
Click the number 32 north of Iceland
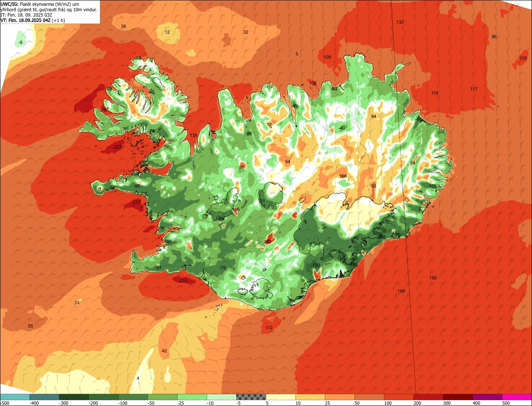(246, 32)
